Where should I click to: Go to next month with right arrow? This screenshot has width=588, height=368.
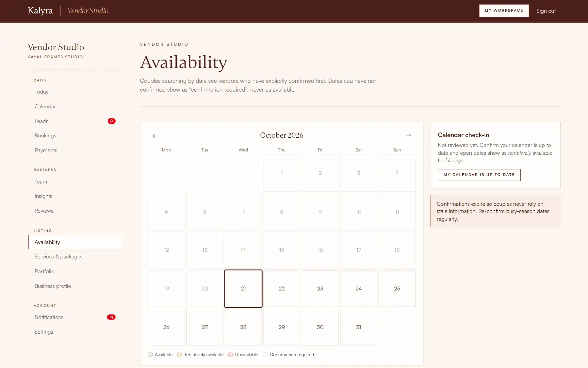pyautogui.click(x=408, y=136)
